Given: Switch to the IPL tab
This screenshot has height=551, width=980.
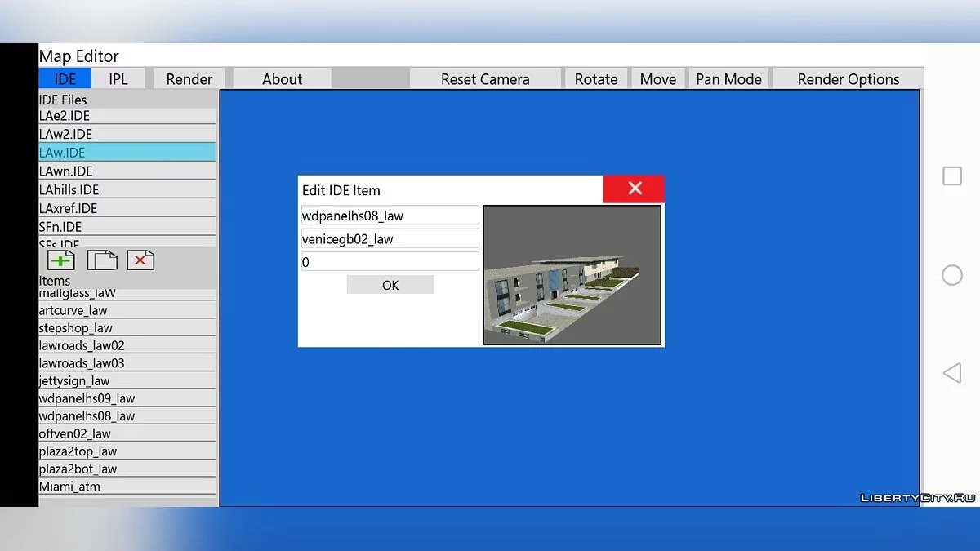Looking at the screenshot, I should 118,79.
